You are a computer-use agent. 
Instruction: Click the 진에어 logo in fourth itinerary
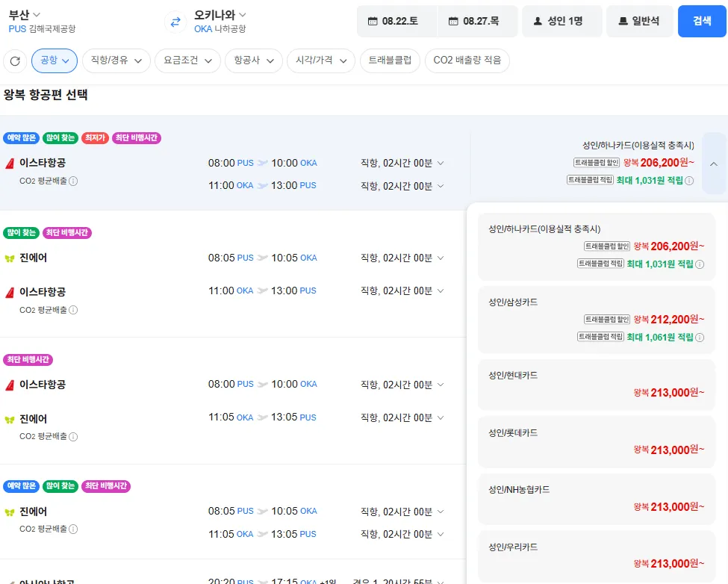point(10,512)
